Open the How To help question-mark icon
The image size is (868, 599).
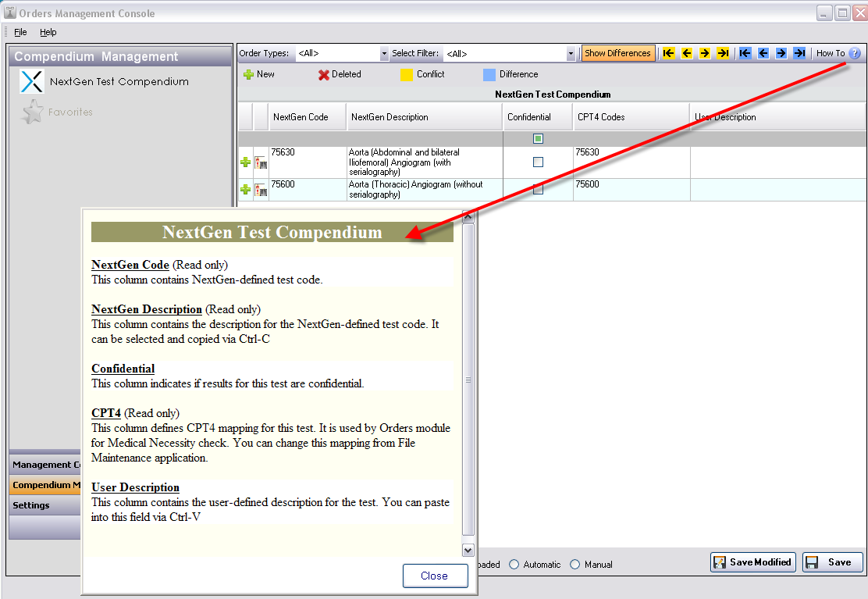click(855, 53)
